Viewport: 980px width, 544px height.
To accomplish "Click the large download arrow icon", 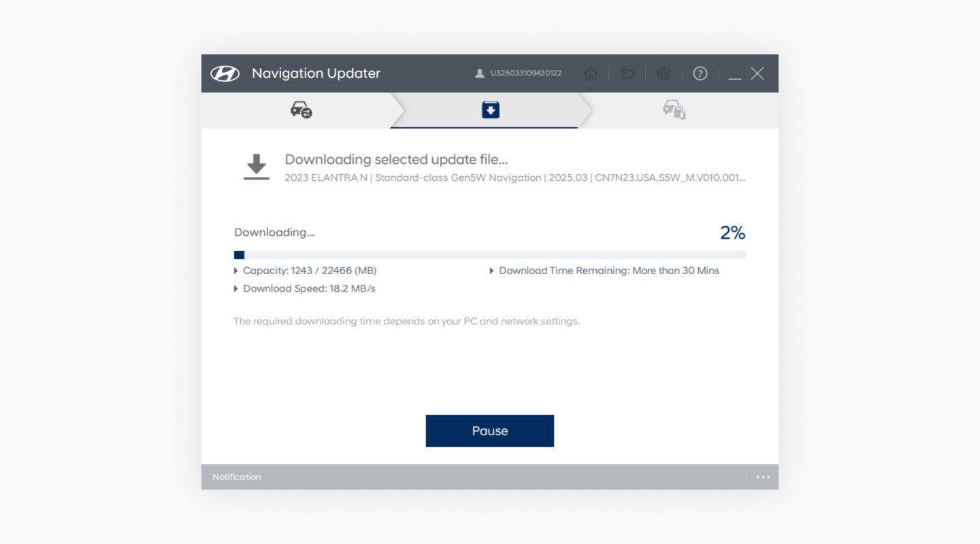I will [257, 167].
